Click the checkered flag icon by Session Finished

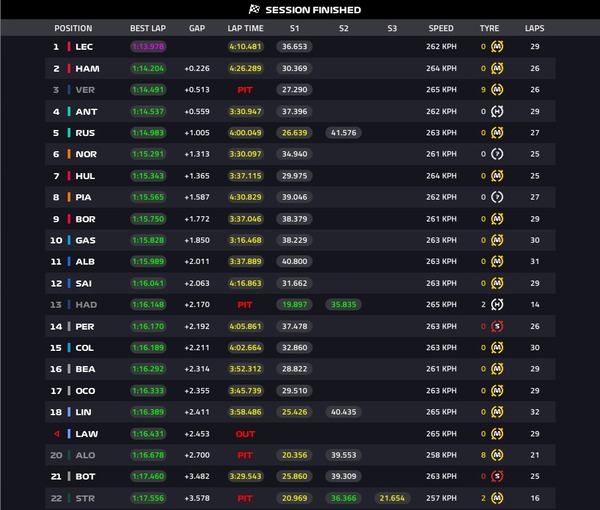[254, 9]
